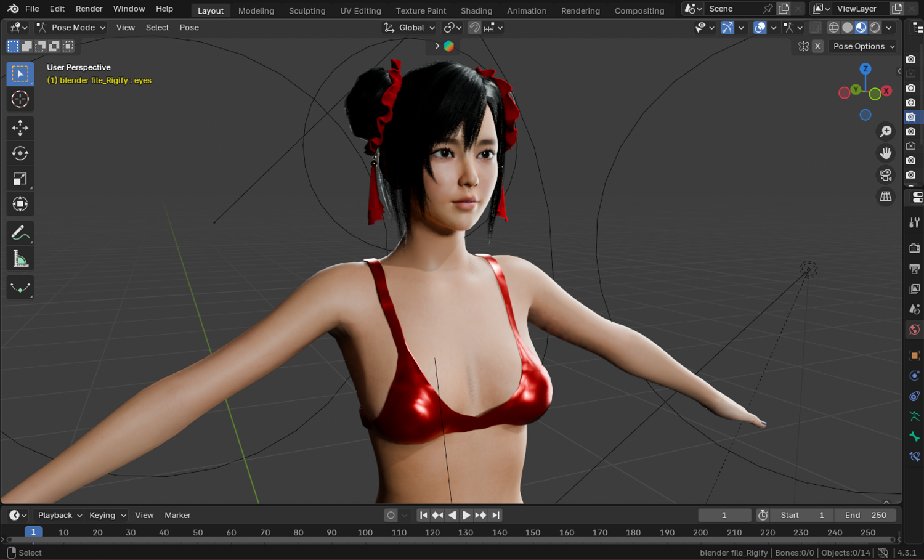Image resolution: width=924 pixels, height=560 pixels.
Task: Click the new scene button beside Scene
Action: [x=784, y=9]
